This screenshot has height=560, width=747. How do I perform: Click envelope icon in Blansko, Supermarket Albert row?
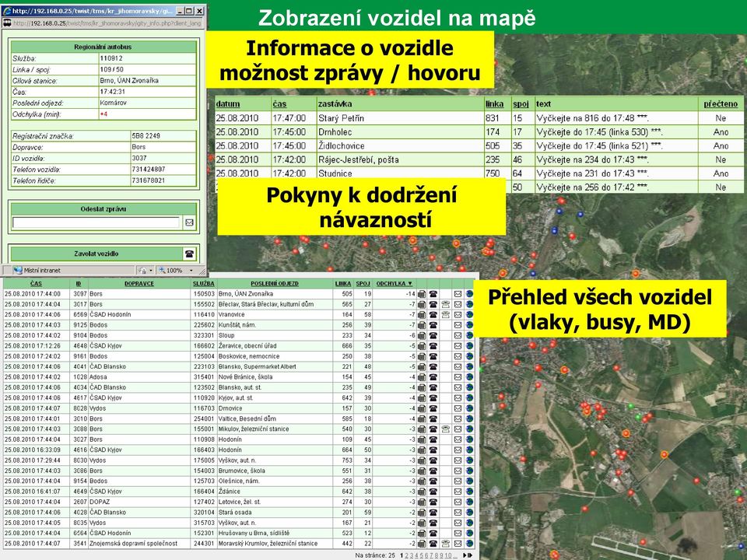tap(458, 366)
